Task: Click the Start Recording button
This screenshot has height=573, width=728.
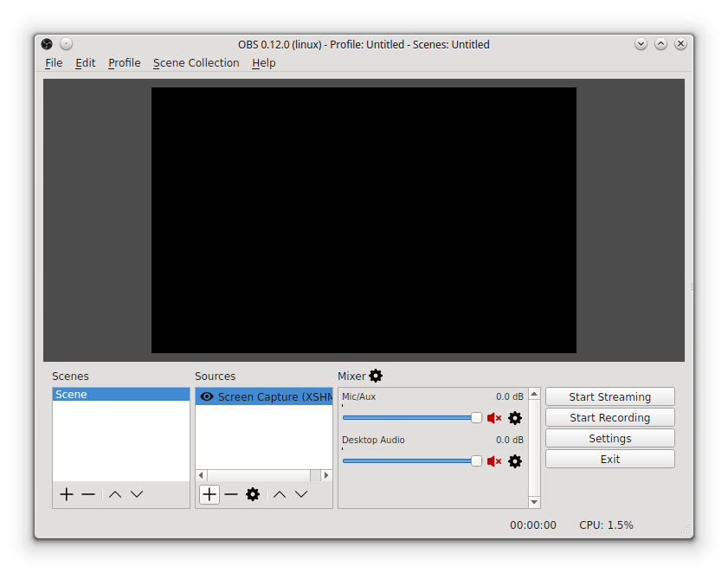Action: (609, 418)
